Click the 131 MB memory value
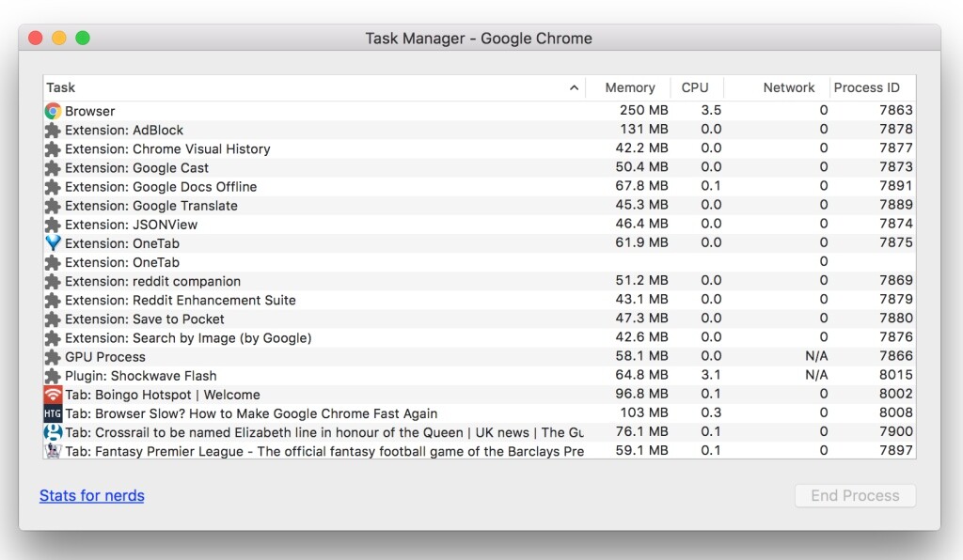 [x=643, y=129]
